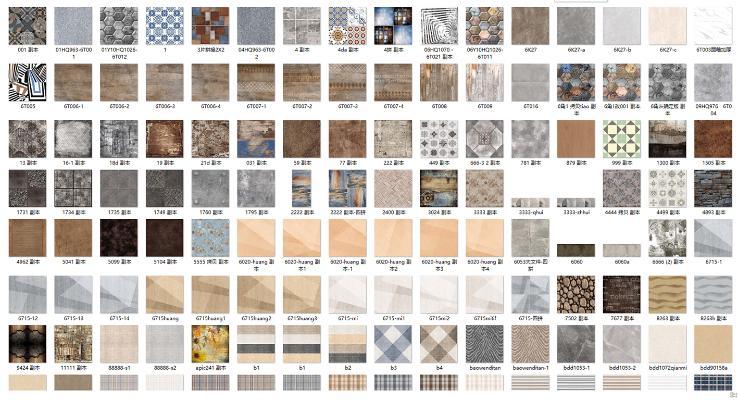This screenshot has height=400, width=738.
Task: Select the '19 副本' rusty brown texture thumbnail
Action: [165, 139]
